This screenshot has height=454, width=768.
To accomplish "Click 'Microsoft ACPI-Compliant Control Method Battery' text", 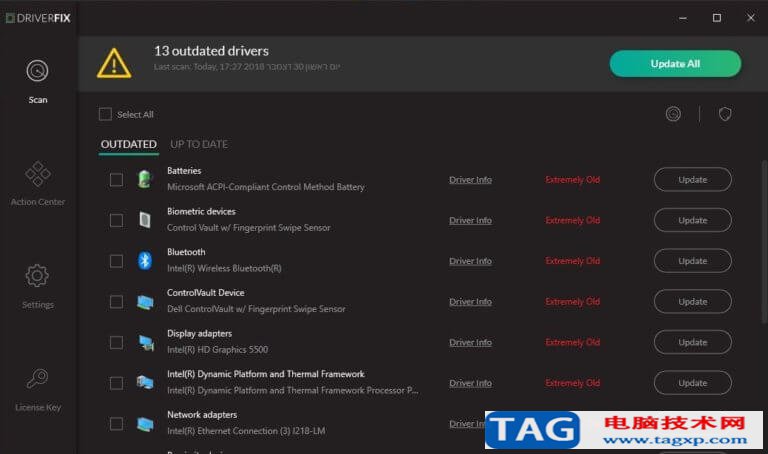I will [265, 187].
